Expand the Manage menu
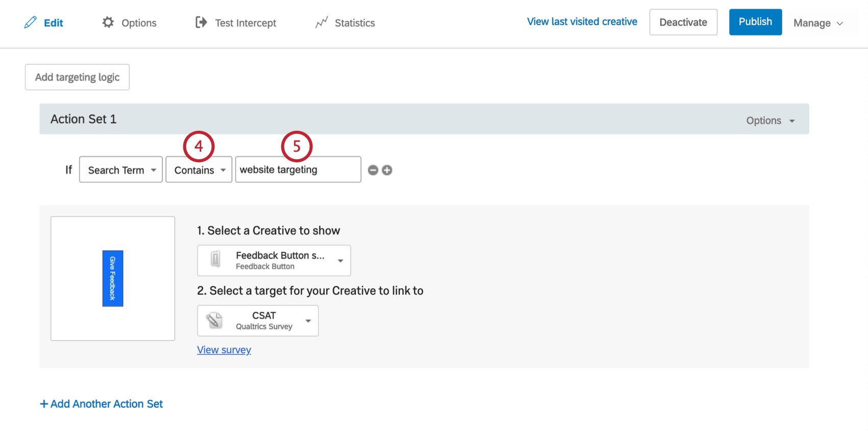The image size is (868, 434). pos(818,23)
